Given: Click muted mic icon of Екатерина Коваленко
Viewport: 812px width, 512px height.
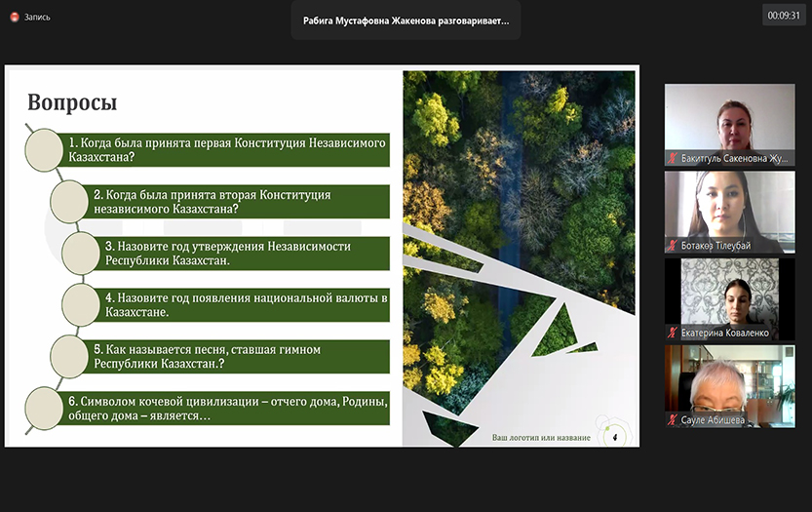Looking at the screenshot, I should coord(673,333).
